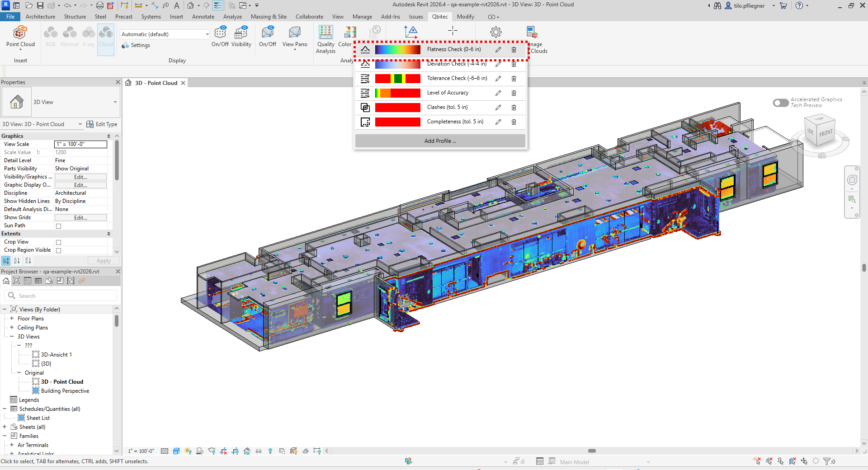Open Qbitec settings gear icon
Screen dimensions: 868x470
pyautogui.click(x=496, y=32)
